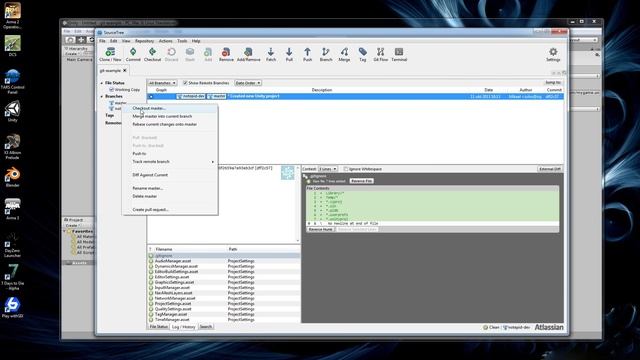This screenshot has height=360, width=640.
Task: Choose Checkout master from context menu
Action: (x=170, y=108)
